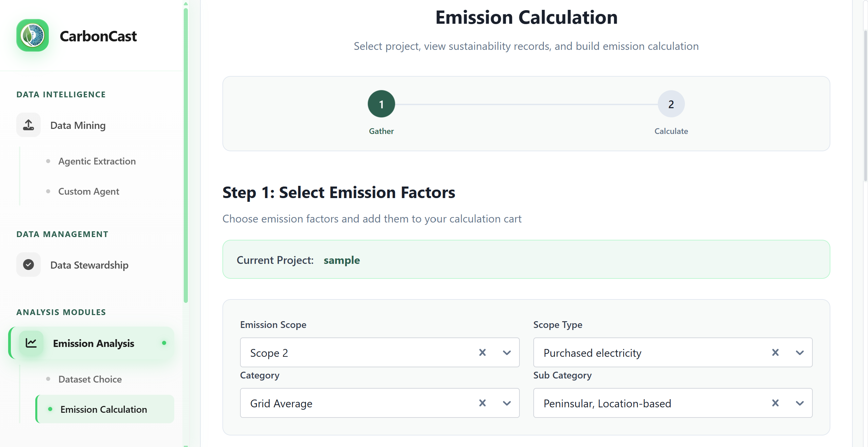
Task: Clear the Peninsular, Location-based sub category
Action: point(775,403)
